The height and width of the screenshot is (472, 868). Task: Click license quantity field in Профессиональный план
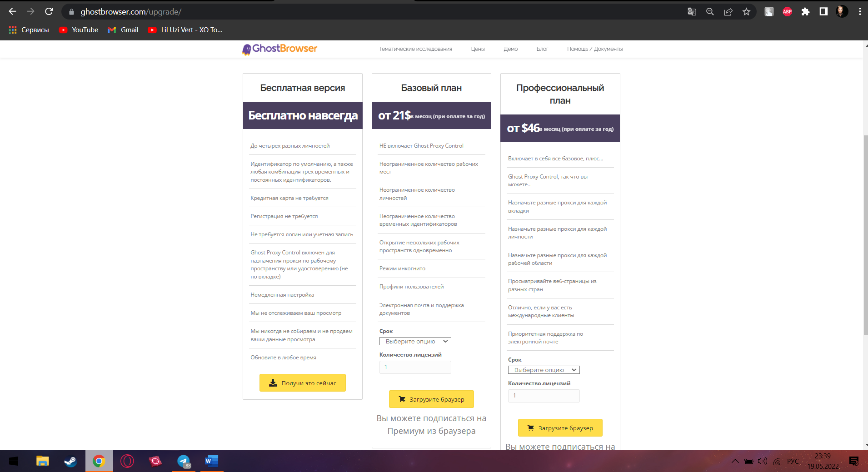click(544, 396)
